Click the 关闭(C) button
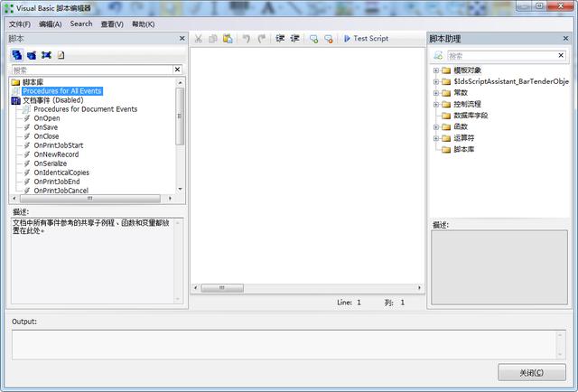 (532, 372)
